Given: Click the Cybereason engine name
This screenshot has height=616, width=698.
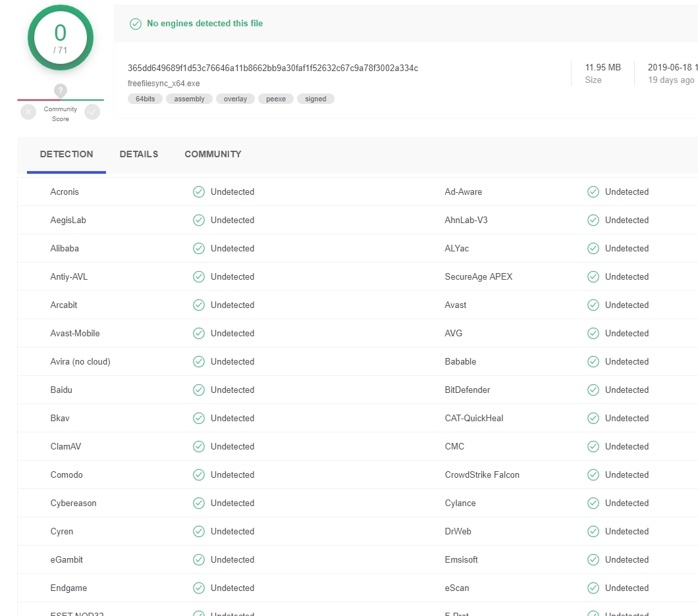Looking at the screenshot, I should tap(74, 503).
